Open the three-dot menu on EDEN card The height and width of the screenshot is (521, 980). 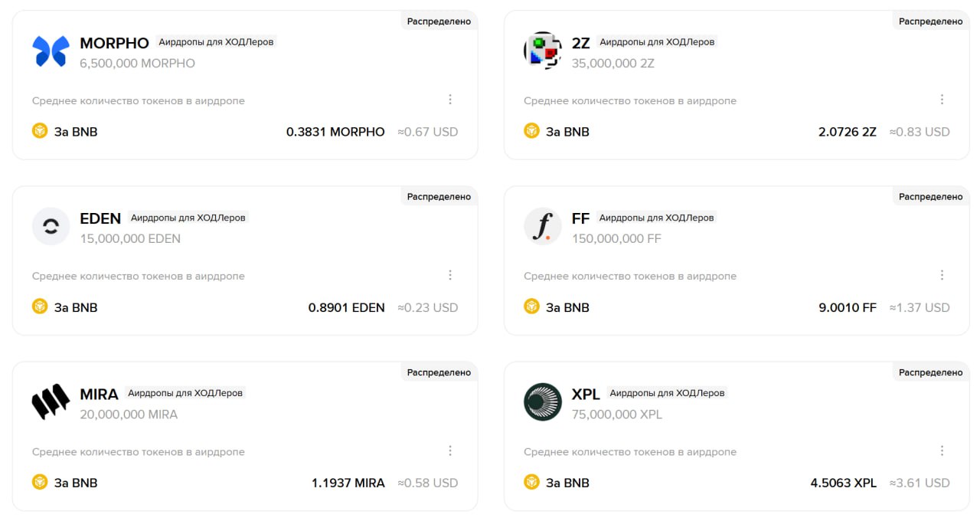pyautogui.click(x=450, y=275)
